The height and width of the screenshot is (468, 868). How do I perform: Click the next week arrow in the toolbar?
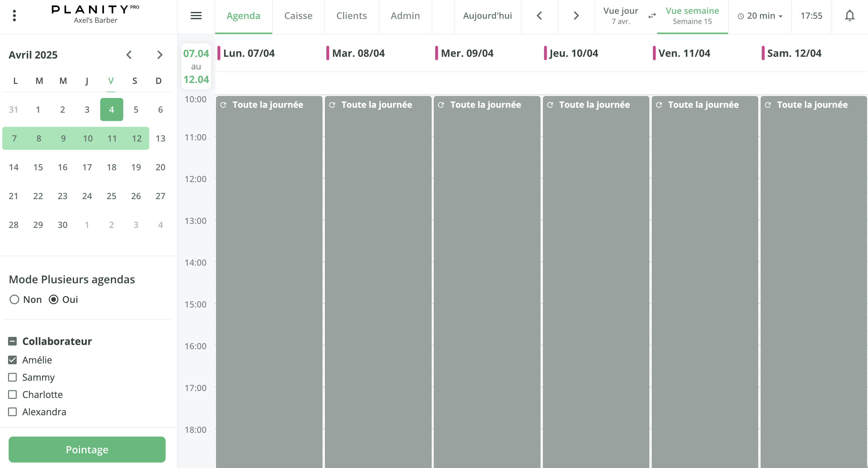[x=576, y=16]
